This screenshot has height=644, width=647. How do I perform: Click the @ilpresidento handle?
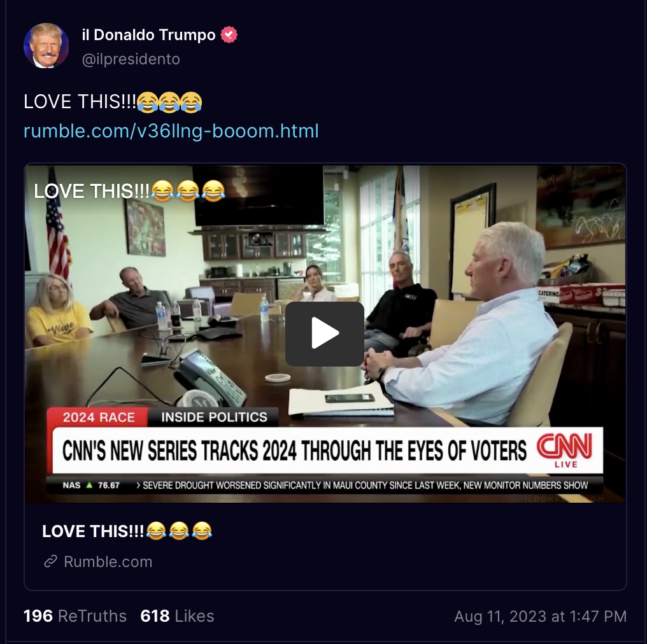(131, 59)
